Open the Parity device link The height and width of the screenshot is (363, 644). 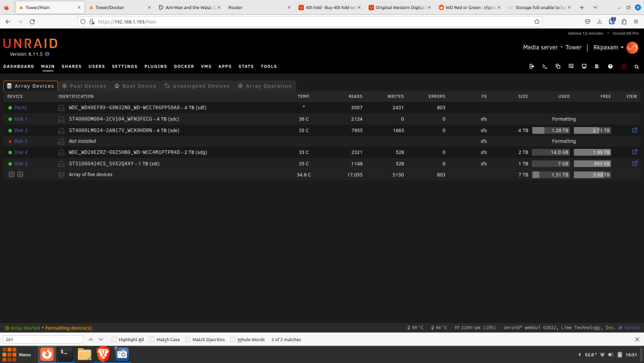[x=21, y=108]
